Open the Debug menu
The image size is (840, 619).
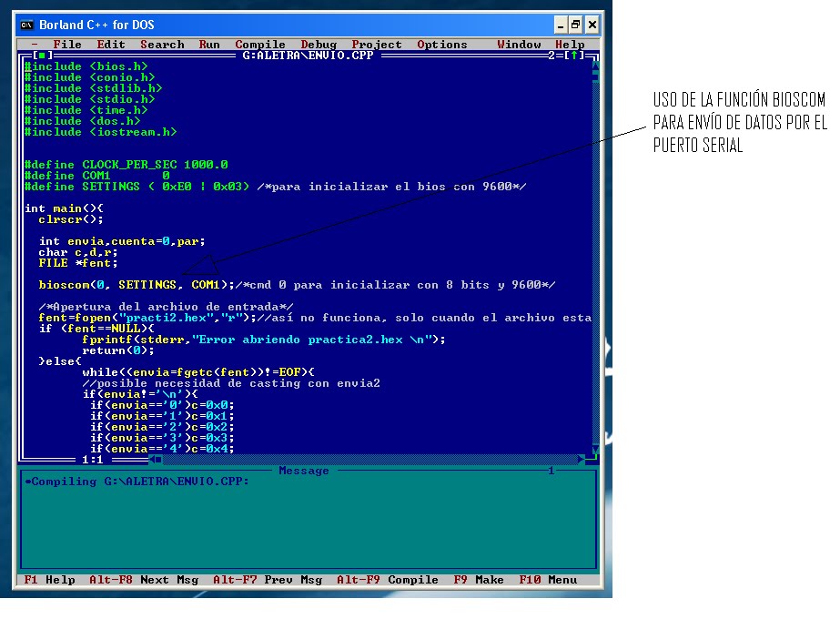[x=319, y=44]
